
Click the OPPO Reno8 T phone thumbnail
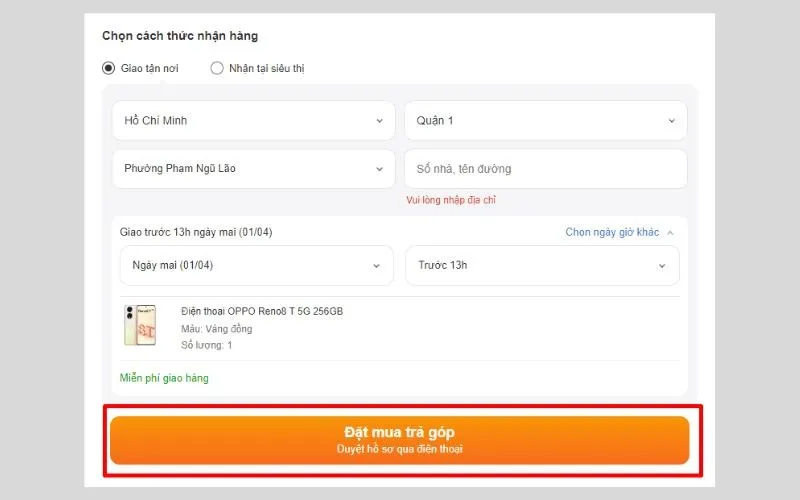tap(140, 326)
